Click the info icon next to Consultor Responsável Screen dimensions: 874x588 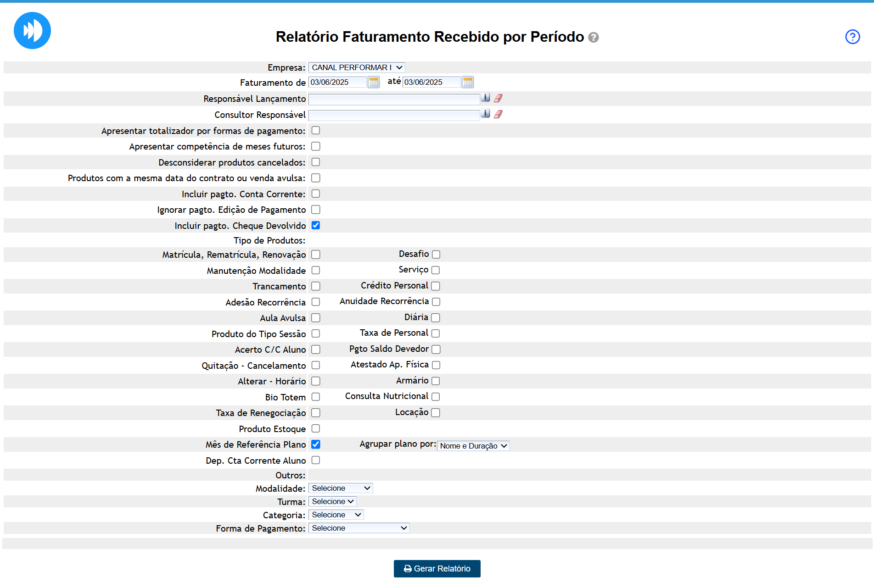pos(486,114)
